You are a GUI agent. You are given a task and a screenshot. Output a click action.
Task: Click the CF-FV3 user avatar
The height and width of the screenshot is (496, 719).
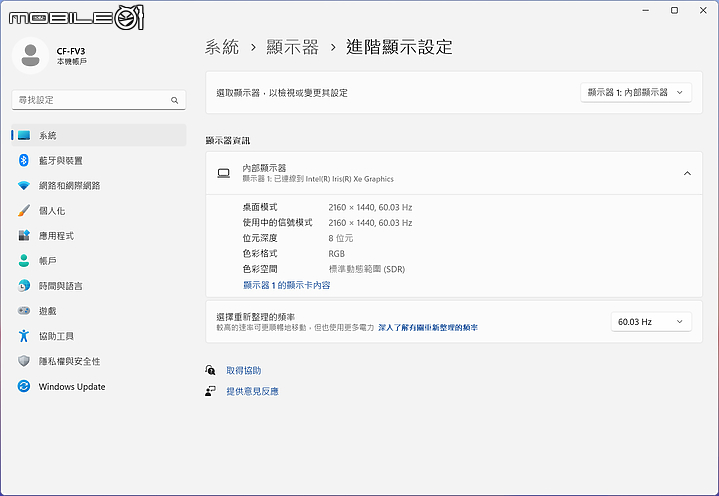(30, 55)
